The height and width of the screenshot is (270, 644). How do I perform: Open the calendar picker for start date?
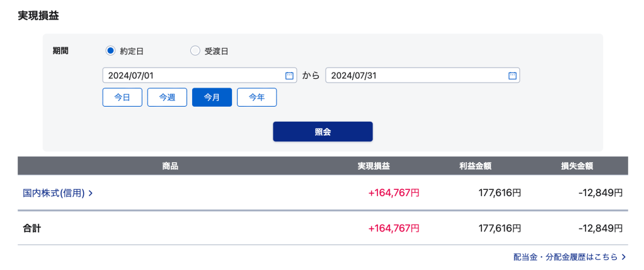(x=289, y=76)
